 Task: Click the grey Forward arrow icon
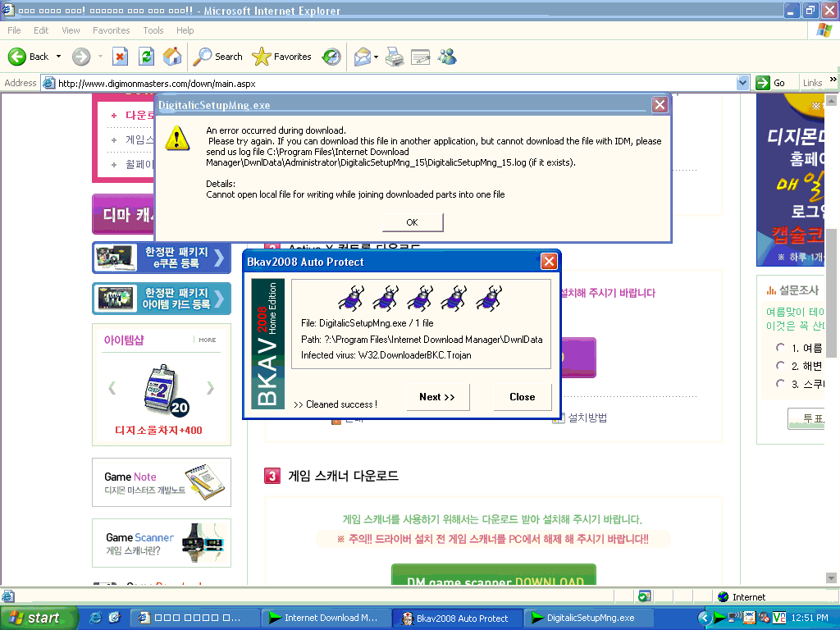coord(81,57)
